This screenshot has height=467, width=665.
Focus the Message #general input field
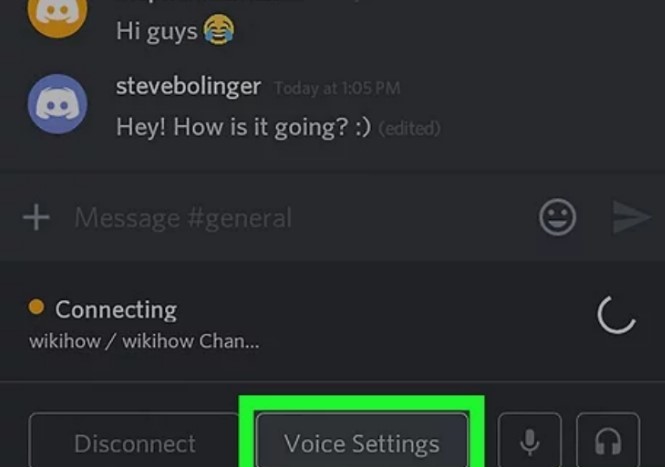[x=297, y=218]
